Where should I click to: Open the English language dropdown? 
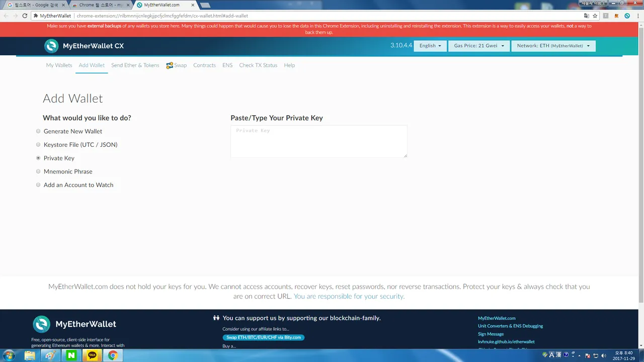click(430, 46)
